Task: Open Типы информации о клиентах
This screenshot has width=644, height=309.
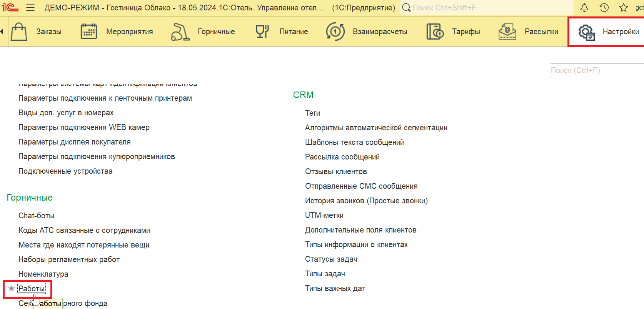Action: pos(356,245)
